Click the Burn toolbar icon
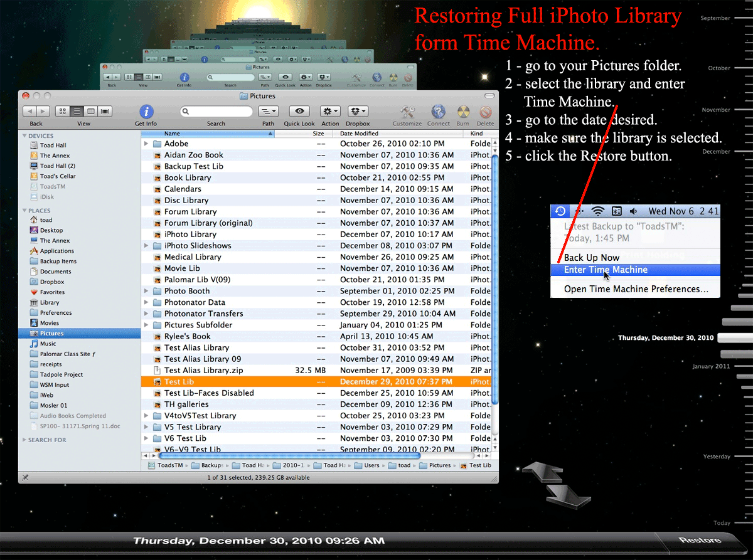Image resolution: width=753 pixels, height=560 pixels. 462,112
